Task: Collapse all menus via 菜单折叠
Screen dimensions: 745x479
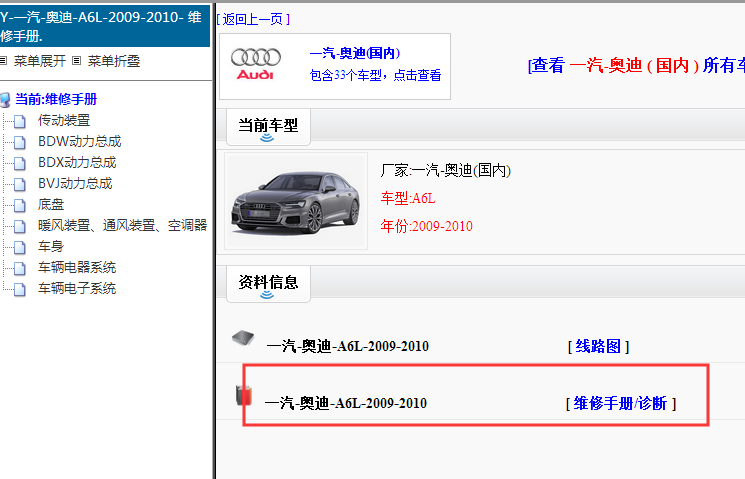Action: pyautogui.click(x=114, y=61)
